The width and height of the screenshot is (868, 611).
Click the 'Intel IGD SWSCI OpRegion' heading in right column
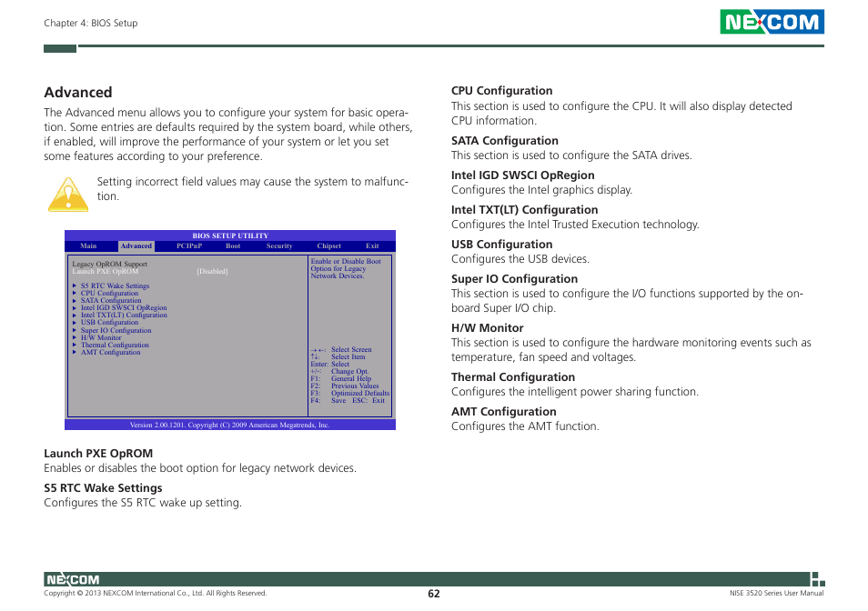coord(523,175)
